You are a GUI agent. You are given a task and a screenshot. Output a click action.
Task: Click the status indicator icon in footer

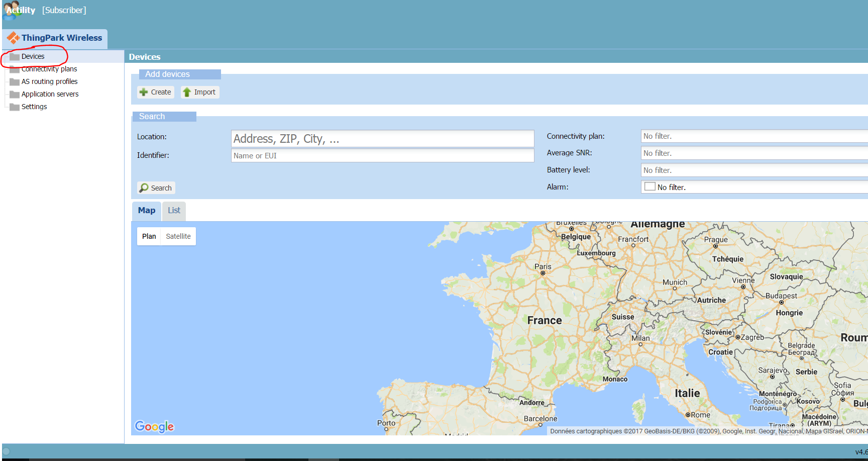click(6, 451)
